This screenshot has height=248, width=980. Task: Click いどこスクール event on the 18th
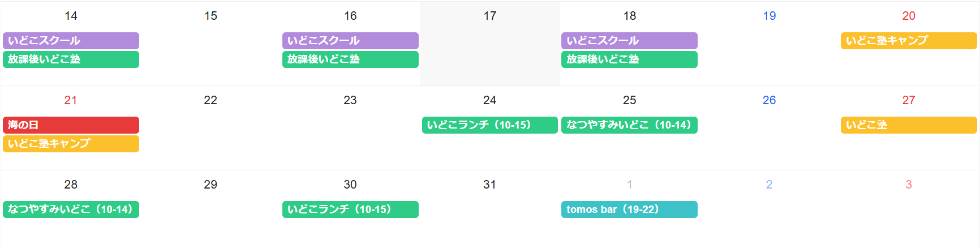(x=629, y=41)
